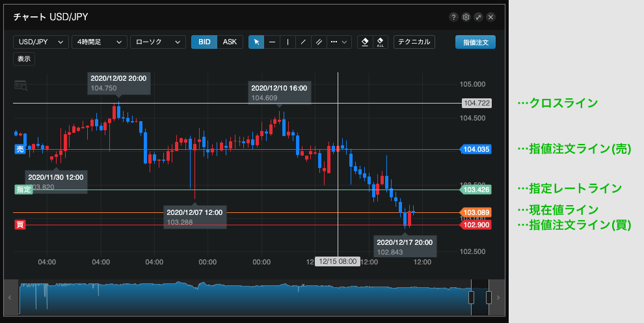Image resolution: width=644 pixels, height=323 pixels.
Task: Click the erase ALL drawings icon
Action: tap(381, 42)
